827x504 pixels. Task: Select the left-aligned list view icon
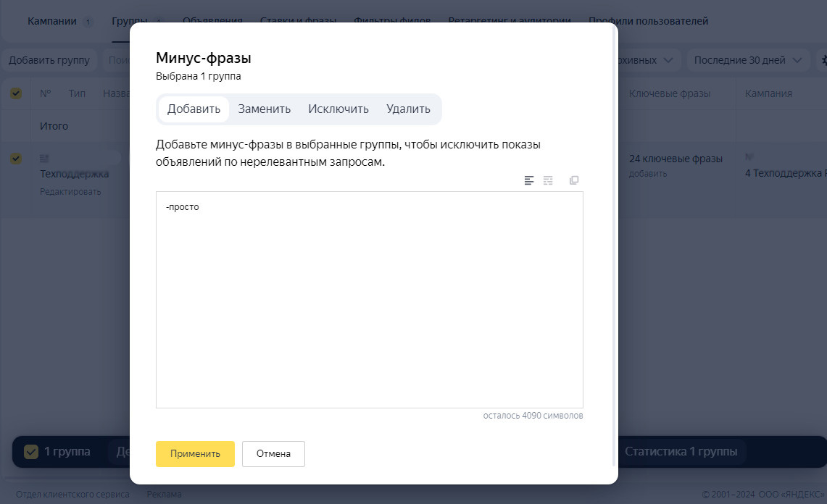click(529, 180)
